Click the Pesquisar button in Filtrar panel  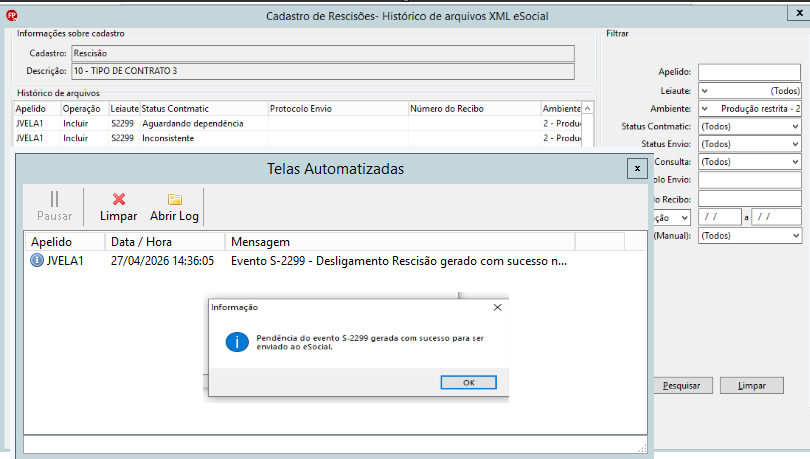coord(681,386)
